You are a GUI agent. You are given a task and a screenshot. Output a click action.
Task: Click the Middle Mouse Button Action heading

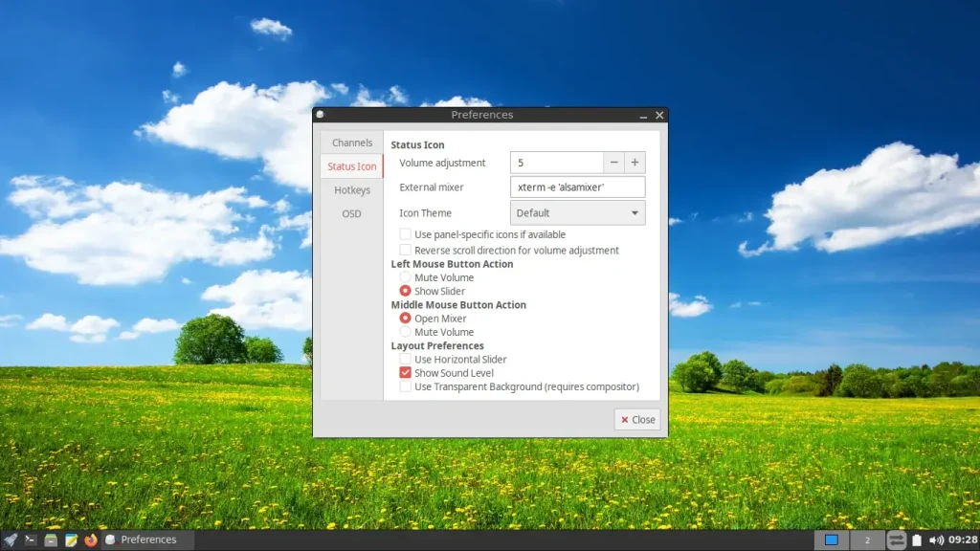458,305
